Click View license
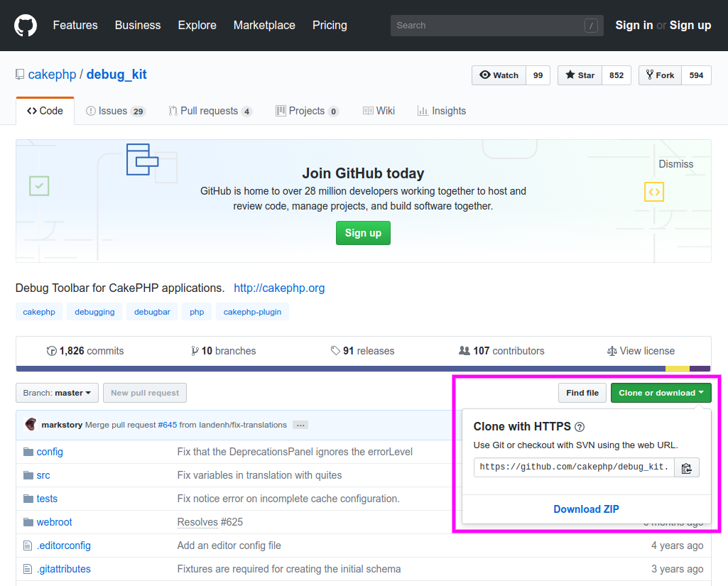 (641, 351)
